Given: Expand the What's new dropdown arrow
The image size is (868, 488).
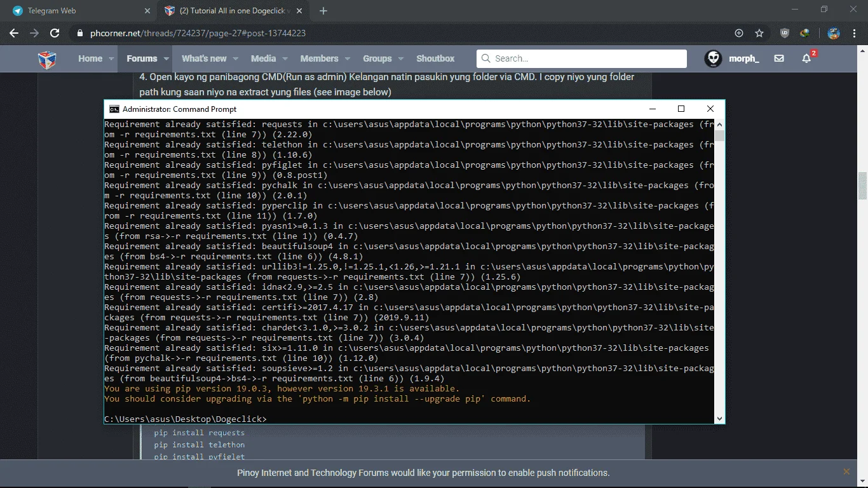Looking at the screenshot, I should 235,58.
